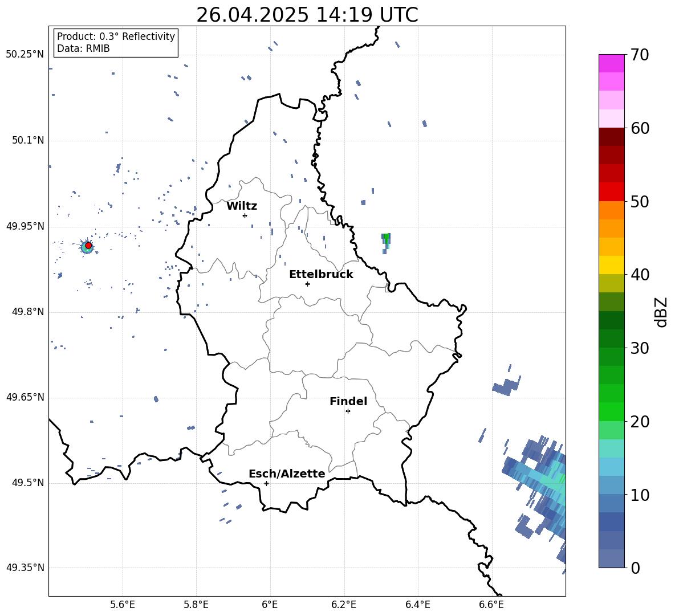
Task: Click the 50.1°N latitude label
Action: point(28,141)
